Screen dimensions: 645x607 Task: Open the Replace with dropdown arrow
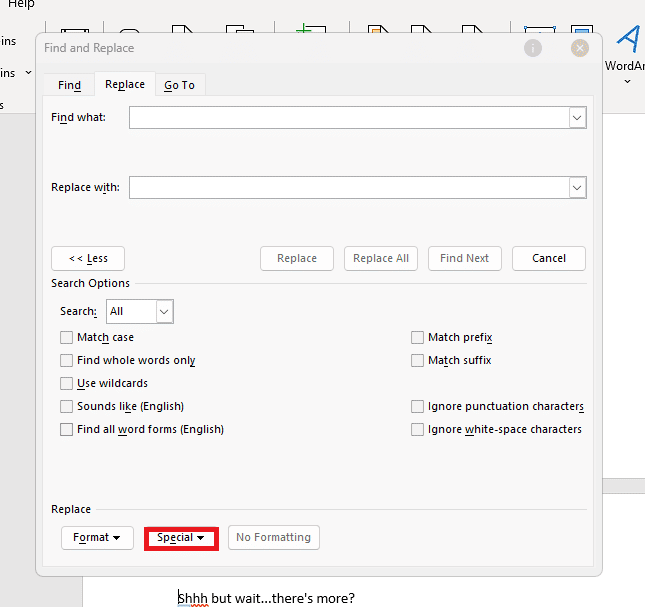pyautogui.click(x=577, y=187)
